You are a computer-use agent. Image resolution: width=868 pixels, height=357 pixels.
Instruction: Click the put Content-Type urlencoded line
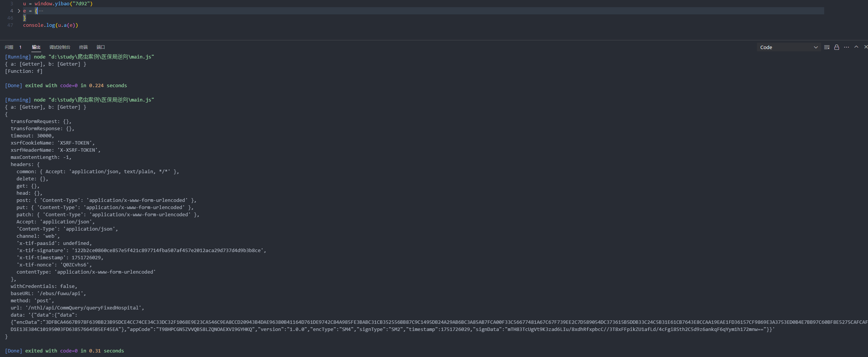(x=105, y=208)
